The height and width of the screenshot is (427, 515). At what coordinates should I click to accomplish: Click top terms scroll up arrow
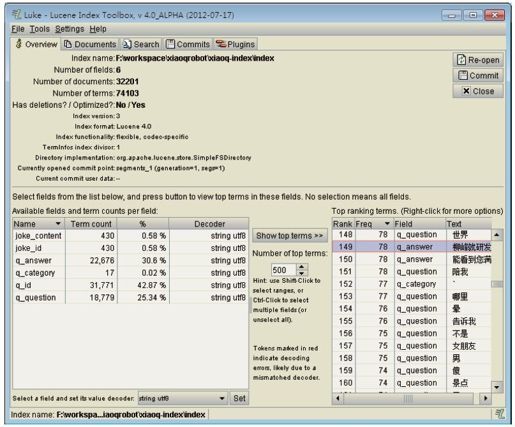tap(497, 235)
